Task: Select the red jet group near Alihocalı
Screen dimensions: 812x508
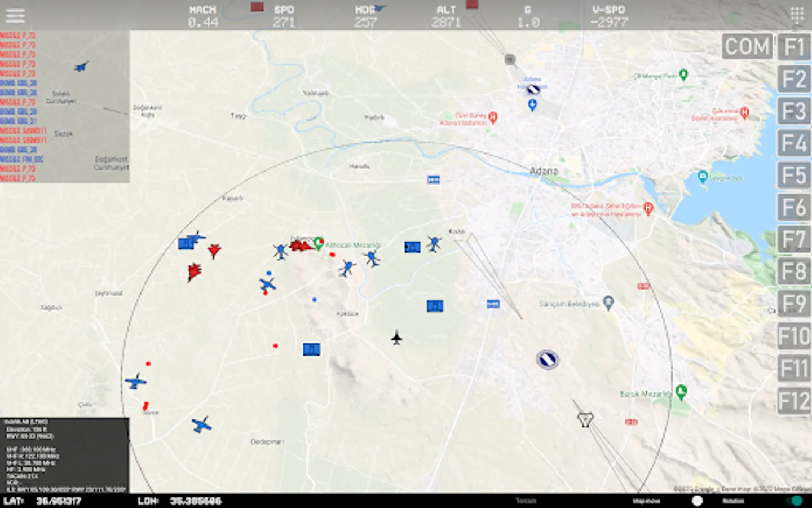Action: click(x=301, y=245)
